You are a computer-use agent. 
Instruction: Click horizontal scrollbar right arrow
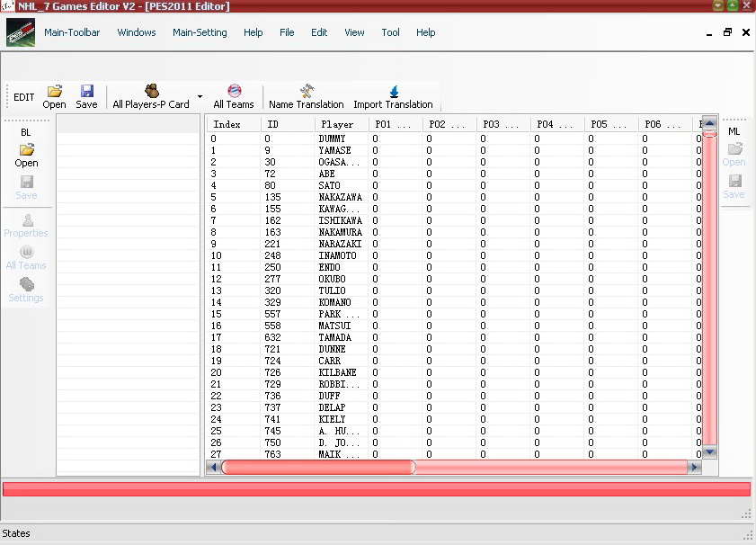[x=694, y=467]
